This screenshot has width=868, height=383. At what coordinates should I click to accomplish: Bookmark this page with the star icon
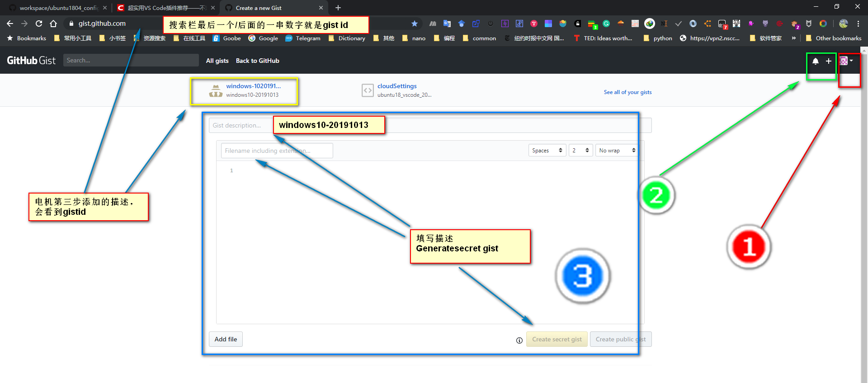pos(415,24)
